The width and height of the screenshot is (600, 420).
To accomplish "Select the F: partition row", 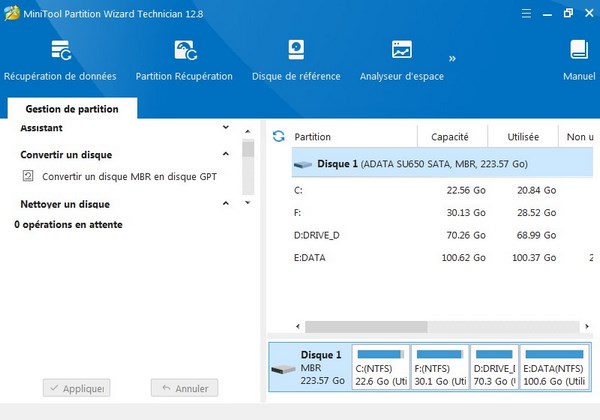I will (x=442, y=213).
